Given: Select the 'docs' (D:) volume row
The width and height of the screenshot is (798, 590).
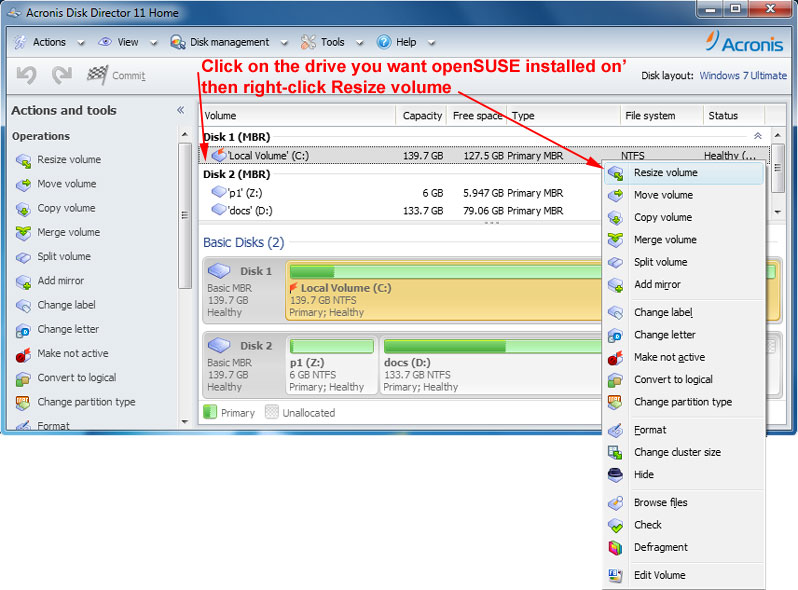Looking at the screenshot, I should pyautogui.click(x=400, y=210).
